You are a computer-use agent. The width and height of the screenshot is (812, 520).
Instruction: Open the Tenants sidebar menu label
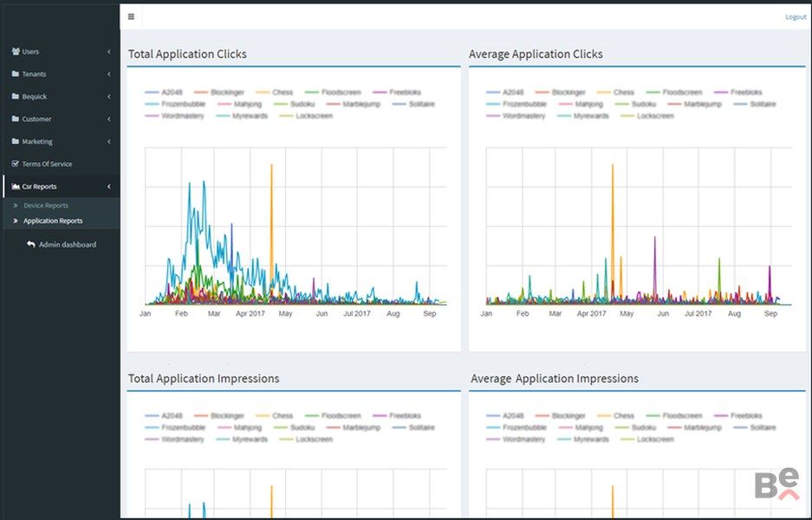tap(34, 74)
